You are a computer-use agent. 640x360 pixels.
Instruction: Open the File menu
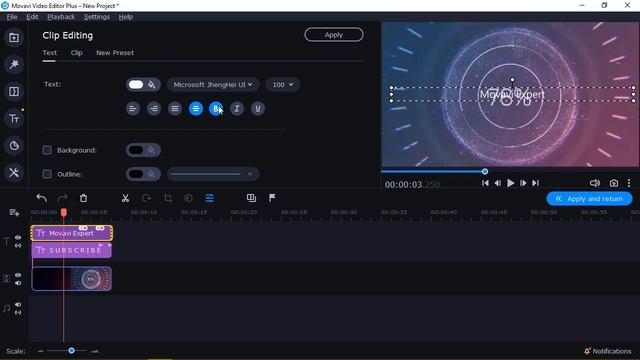point(12,17)
